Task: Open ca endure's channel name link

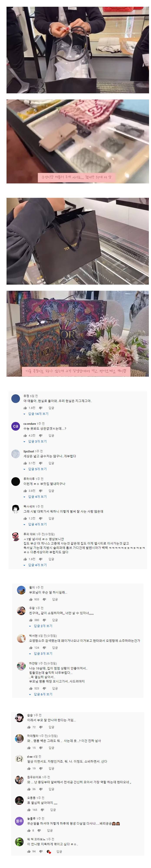Action: 30,423
